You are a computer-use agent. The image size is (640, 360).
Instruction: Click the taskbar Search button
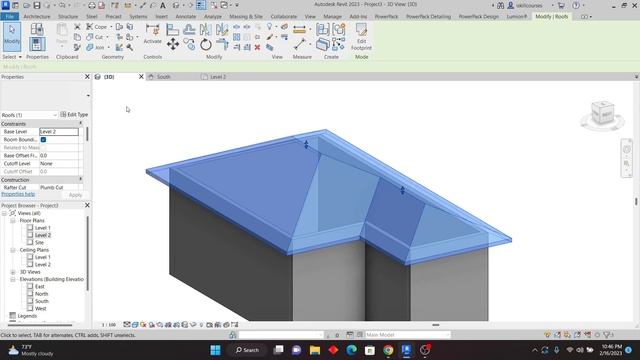tap(247, 350)
